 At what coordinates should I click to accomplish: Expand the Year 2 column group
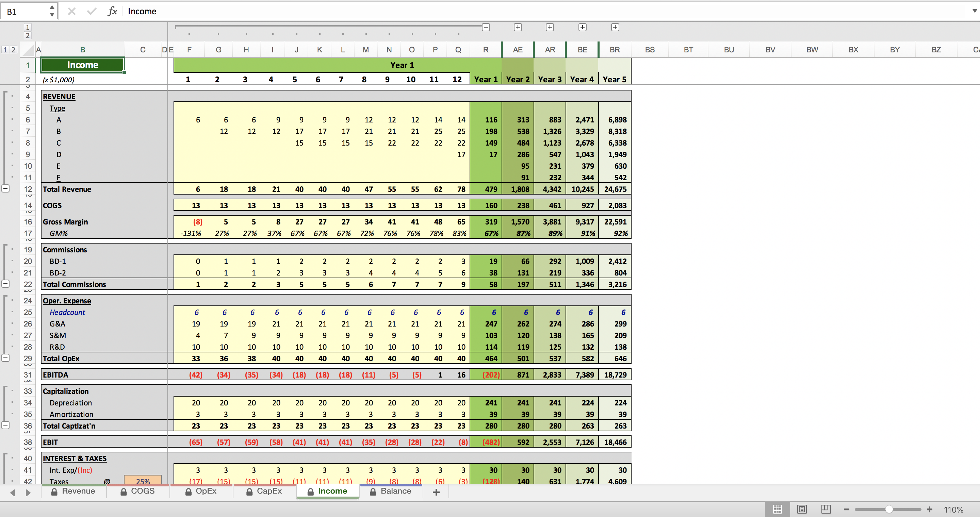pos(518,27)
